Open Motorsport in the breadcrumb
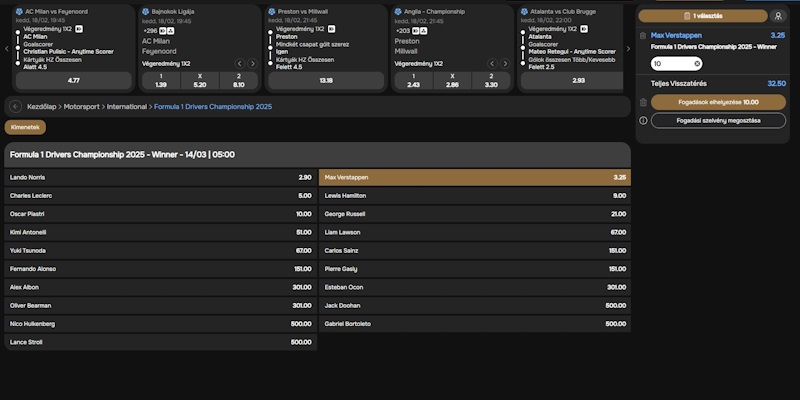 pos(82,107)
